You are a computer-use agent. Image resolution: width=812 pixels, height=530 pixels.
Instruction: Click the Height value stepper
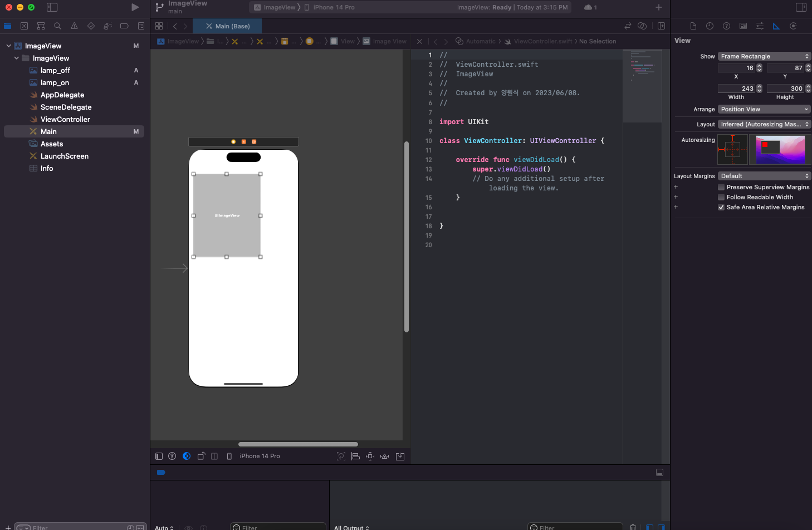(808, 89)
